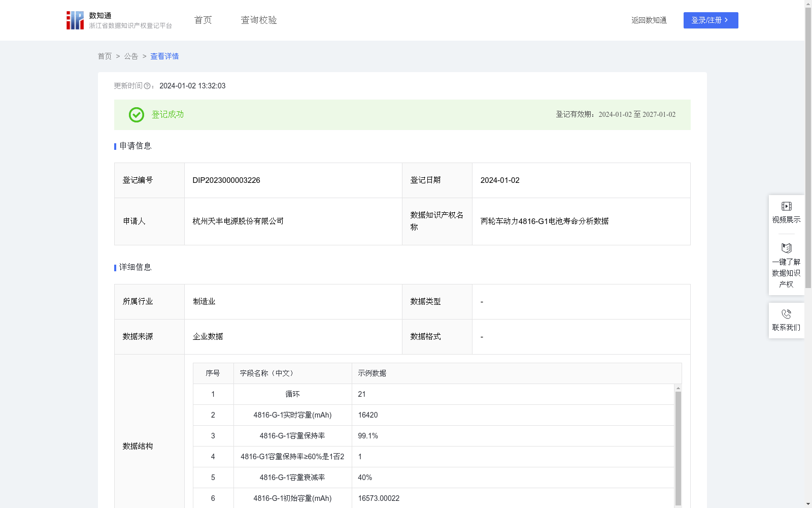Click sample value 99.1%

(368, 436)
